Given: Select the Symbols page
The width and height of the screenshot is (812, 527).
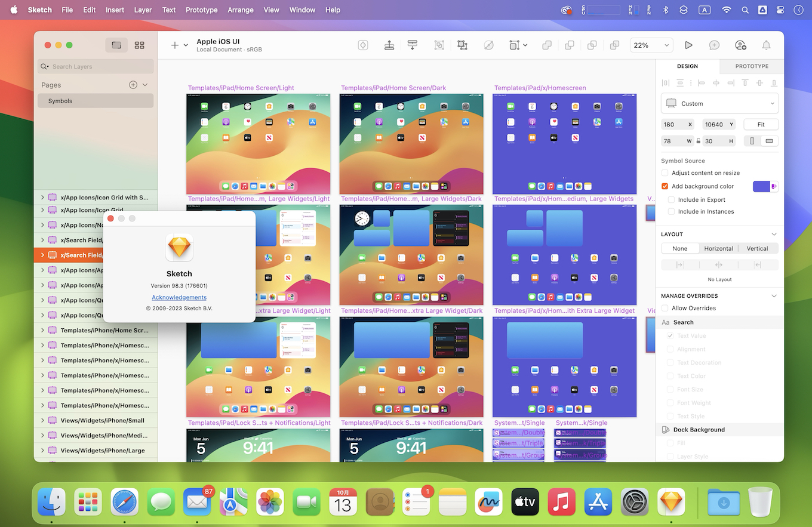Looking at the screenshot, I should [96, 101].
